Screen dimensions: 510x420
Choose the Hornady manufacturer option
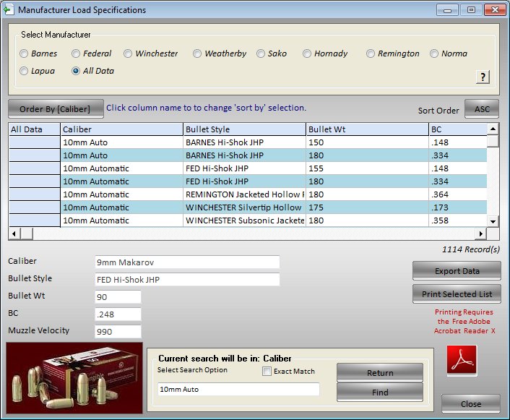tap(308, 53)
